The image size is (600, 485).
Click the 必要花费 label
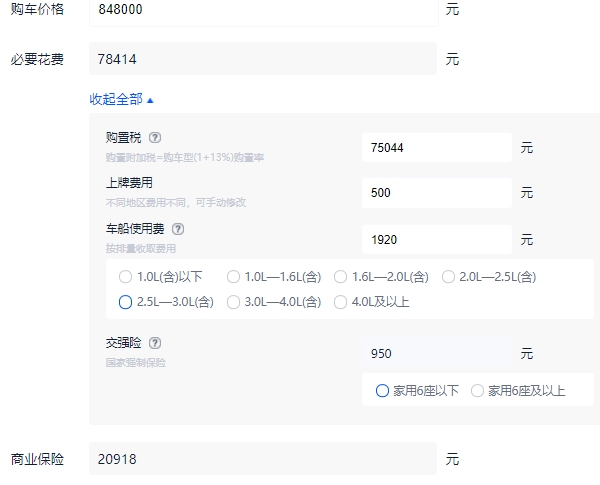tap(37, 59)
